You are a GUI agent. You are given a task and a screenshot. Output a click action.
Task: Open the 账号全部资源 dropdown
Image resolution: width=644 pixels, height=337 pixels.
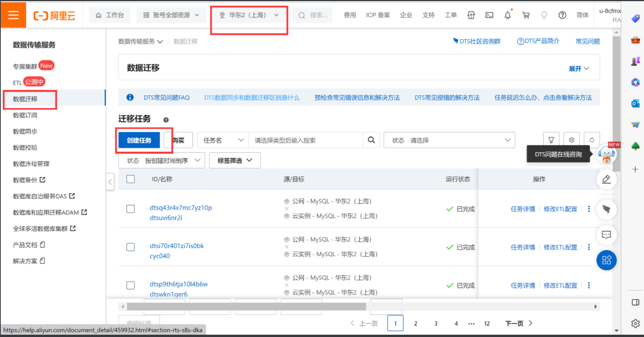point(171,15)
